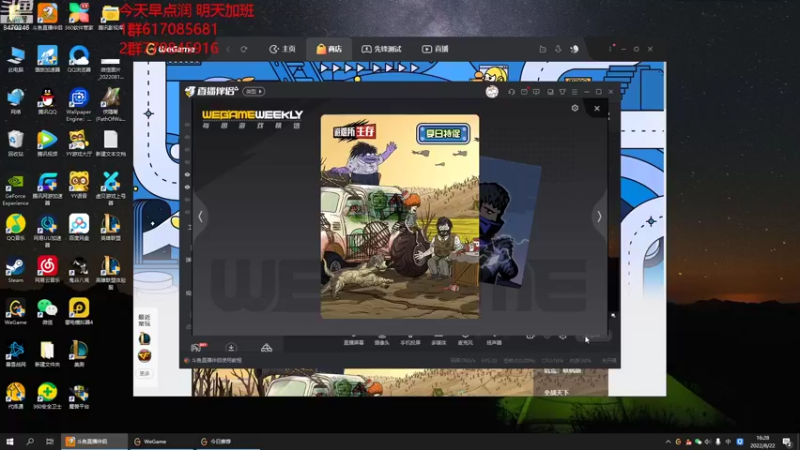Open Wallpaper Engine desktop shortcut

(79, 104)
